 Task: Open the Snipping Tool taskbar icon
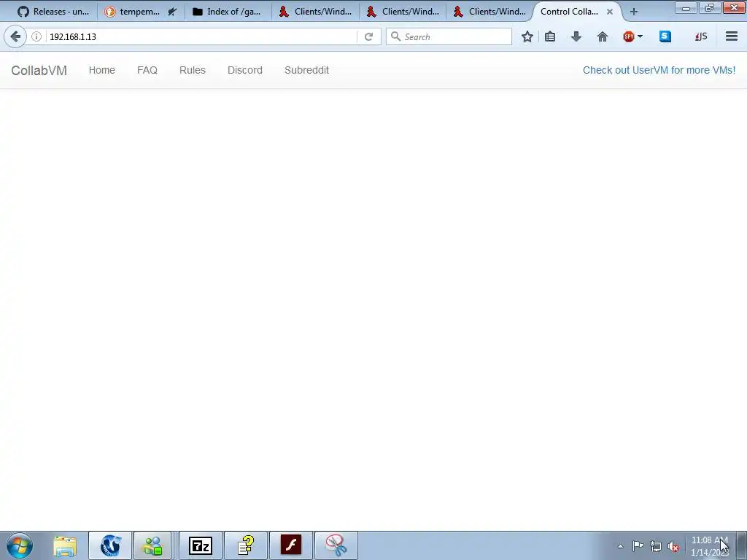336,545
